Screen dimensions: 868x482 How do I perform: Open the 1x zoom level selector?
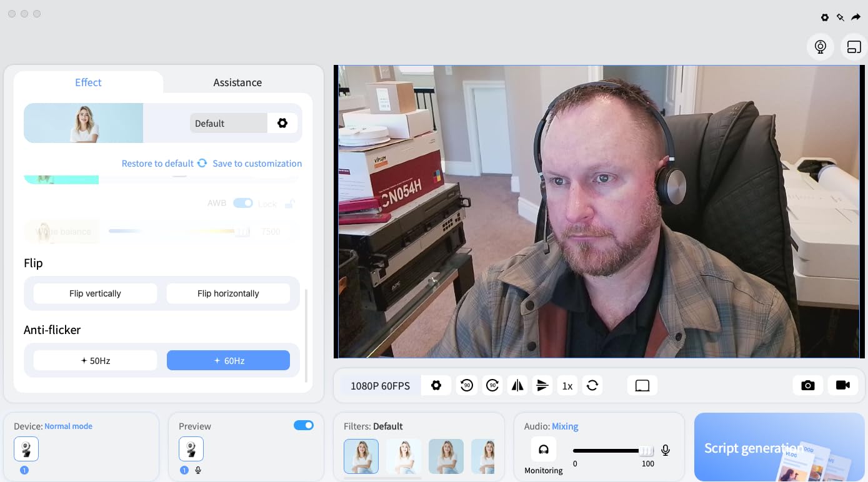click(x=567, y=386)
